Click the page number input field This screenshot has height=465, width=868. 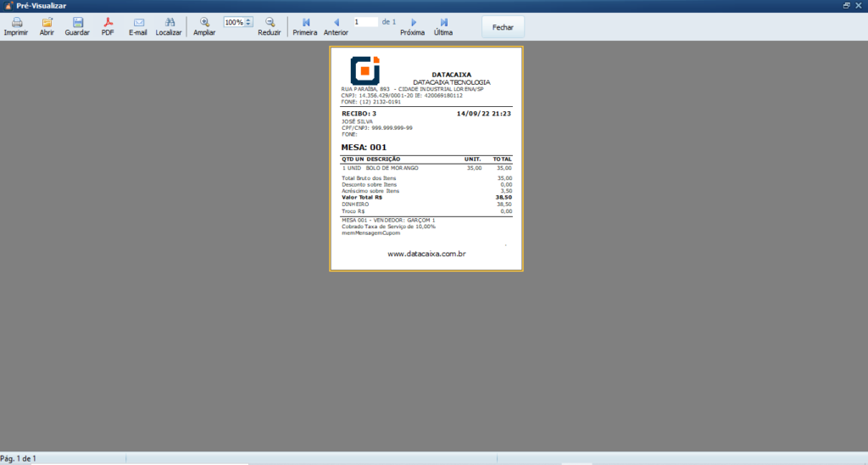365,22
